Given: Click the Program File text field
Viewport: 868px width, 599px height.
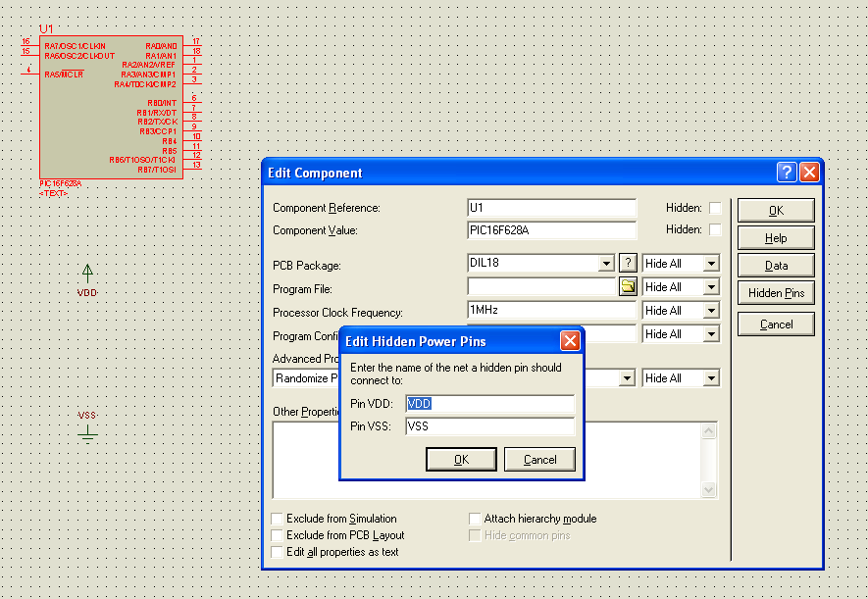Looking at the screenshot, I should (542, 286).
